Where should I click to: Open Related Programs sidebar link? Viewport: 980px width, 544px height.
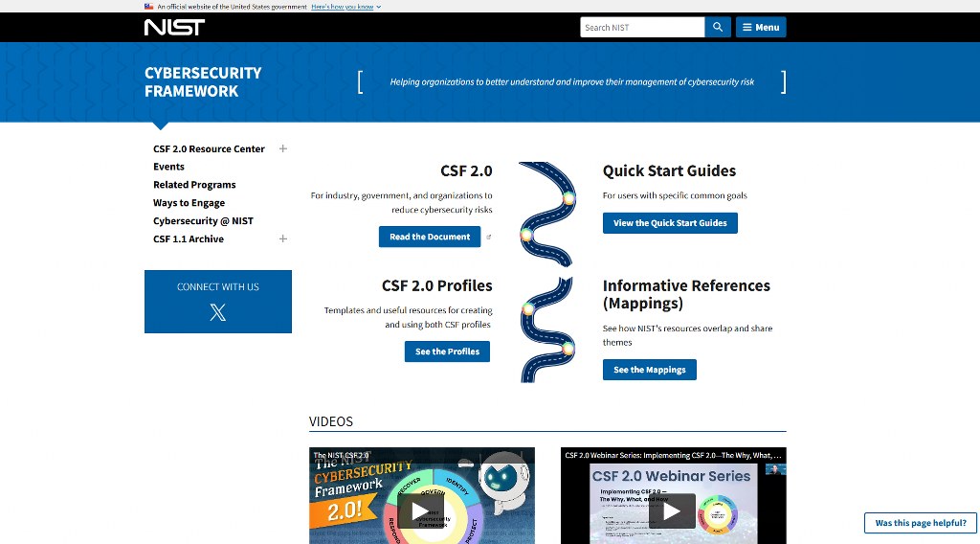(x=194, y=185)
